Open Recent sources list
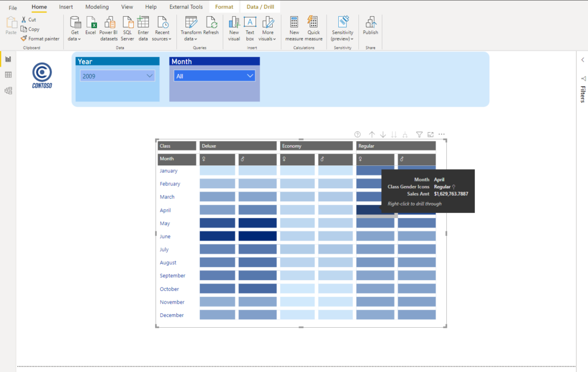 tap(162, 29)
